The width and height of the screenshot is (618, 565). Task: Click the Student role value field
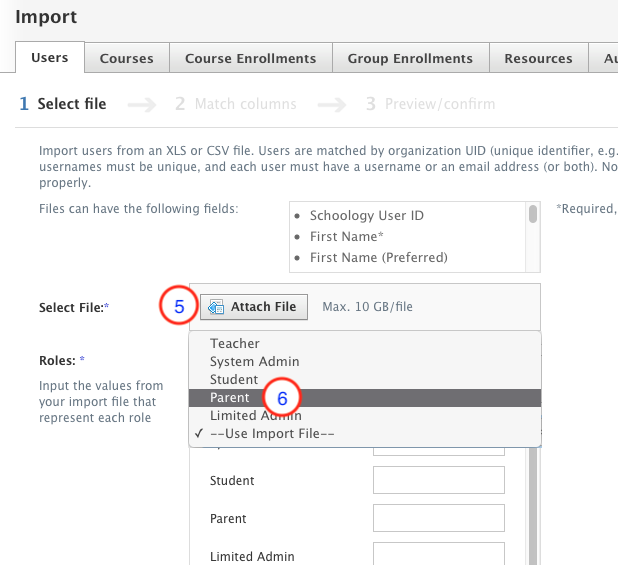pyautogui.click(x=438, y=481)
